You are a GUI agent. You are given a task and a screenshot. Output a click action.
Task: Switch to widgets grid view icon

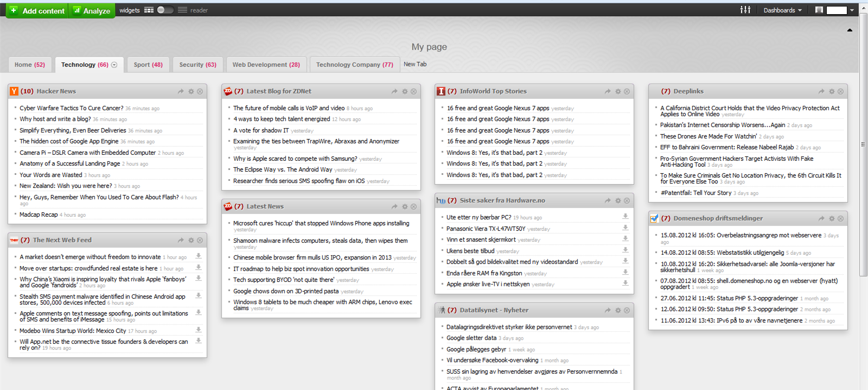(x=149, y=10)
